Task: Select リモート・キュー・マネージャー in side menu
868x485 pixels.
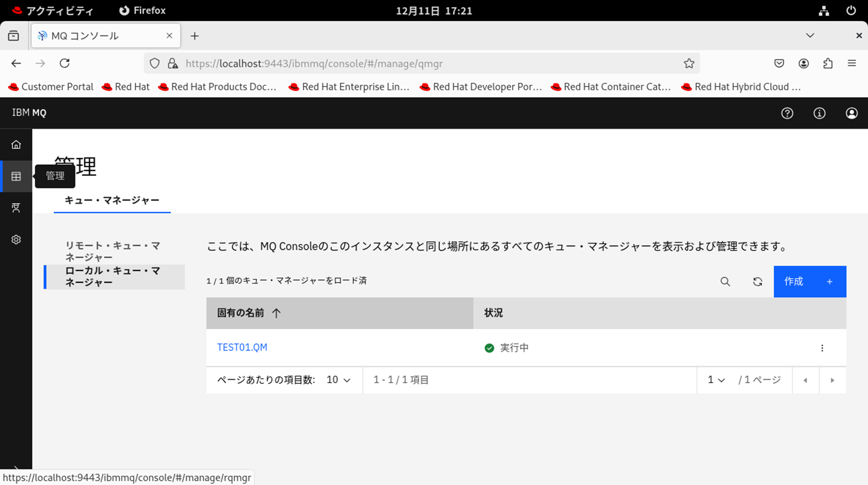Action: click(x=112, y=251)
